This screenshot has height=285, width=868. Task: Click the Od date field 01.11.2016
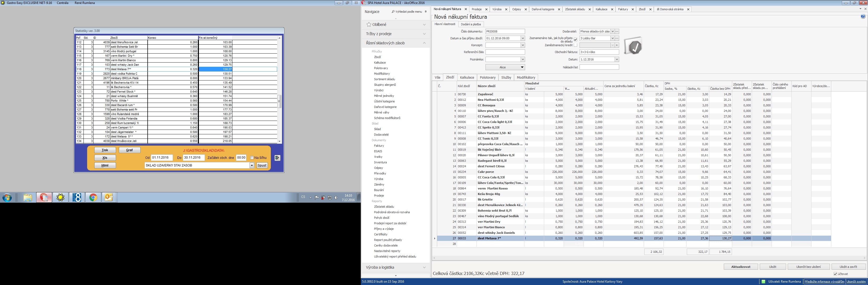(162, 158)
